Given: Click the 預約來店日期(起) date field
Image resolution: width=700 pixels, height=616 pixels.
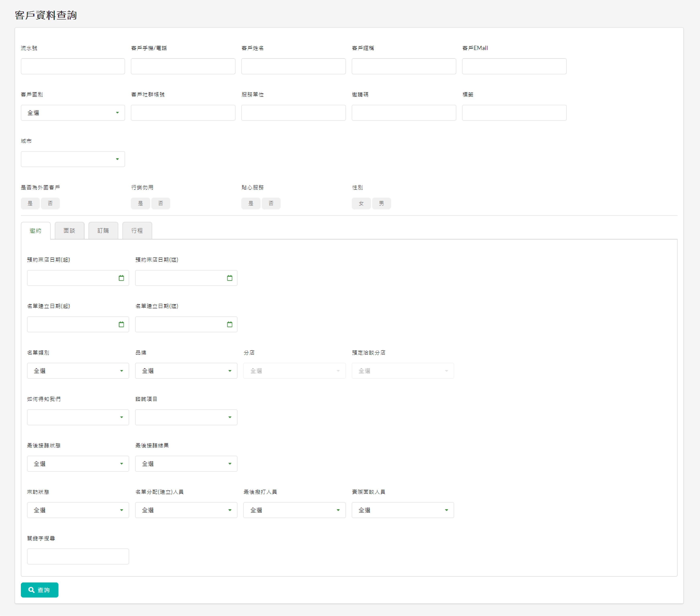Looking at the screenshot, I should (78, 278).
